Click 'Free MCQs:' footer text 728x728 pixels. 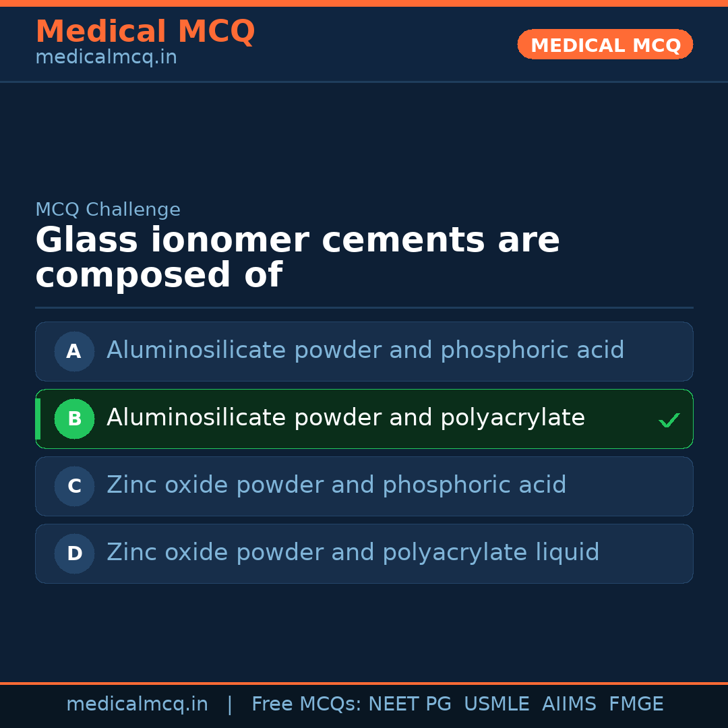coord(306,704)
